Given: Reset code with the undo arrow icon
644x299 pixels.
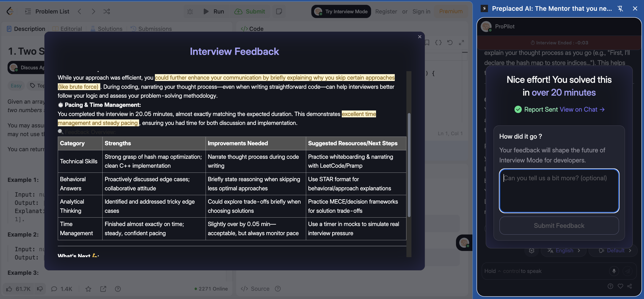Looking at the screenshot, I should [x=450, y=43].
